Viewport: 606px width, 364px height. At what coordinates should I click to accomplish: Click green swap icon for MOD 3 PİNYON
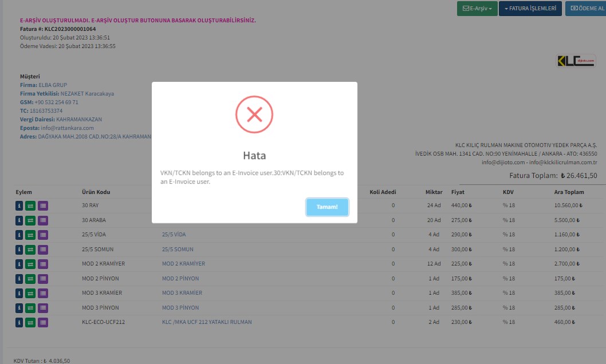pos(31,308)
